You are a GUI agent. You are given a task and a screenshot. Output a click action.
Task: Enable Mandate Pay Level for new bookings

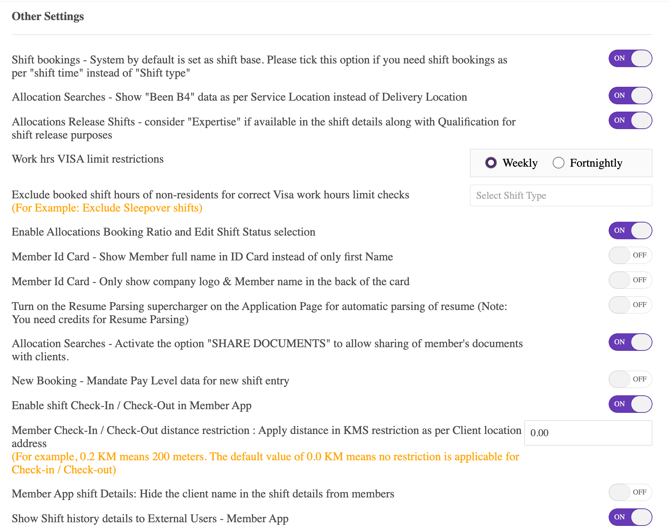point(630,380)
